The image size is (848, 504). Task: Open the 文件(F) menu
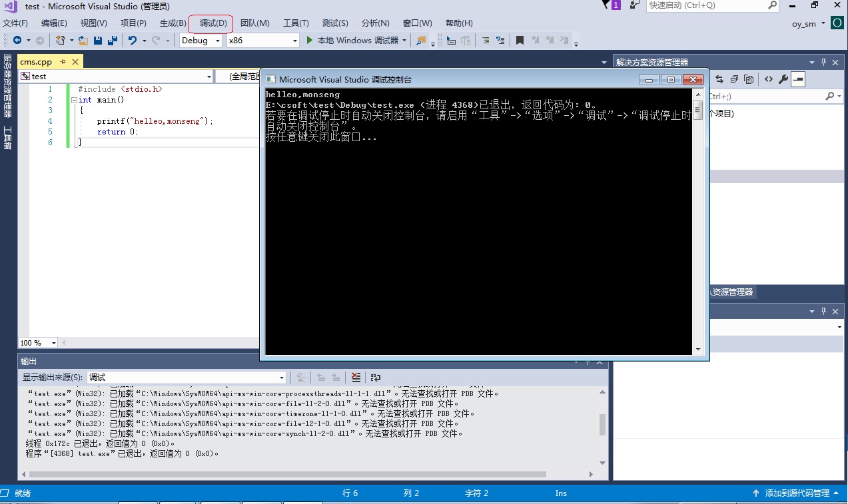(15, 23)
